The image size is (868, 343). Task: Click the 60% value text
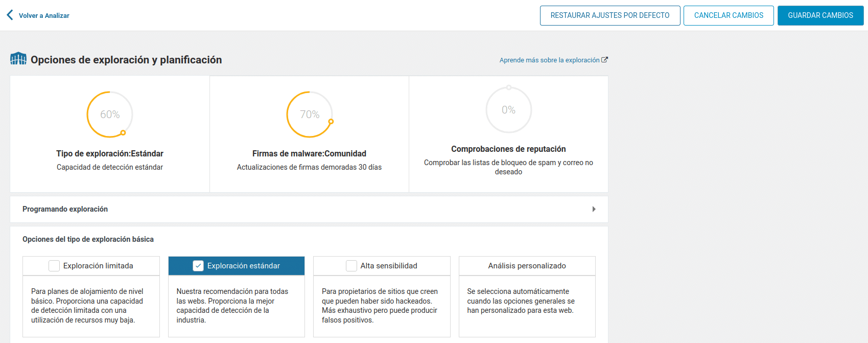[110, 115]
